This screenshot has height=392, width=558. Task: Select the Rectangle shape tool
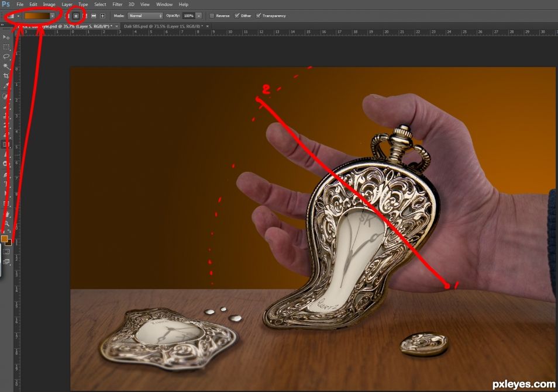[x=6, y=203]
